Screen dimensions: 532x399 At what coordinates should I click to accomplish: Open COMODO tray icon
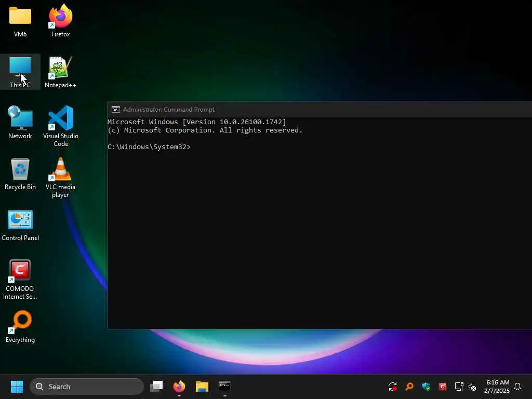pos(443,387)
